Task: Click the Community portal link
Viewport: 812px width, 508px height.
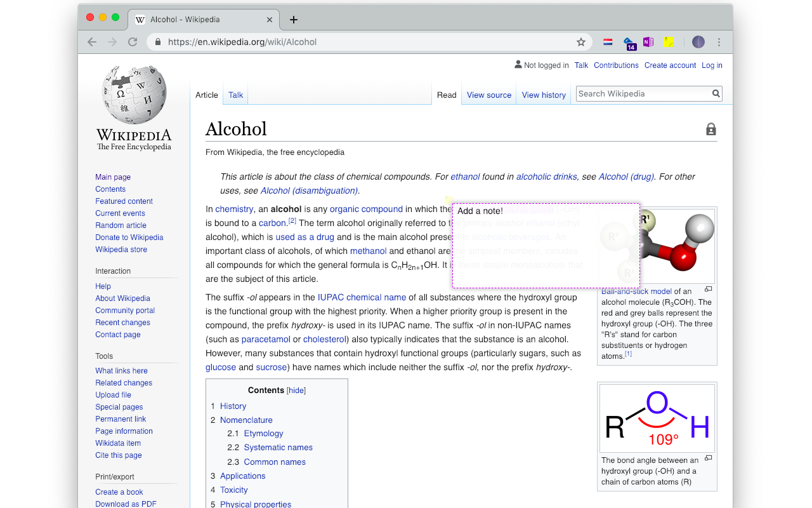Action: (x=125, y=311)
